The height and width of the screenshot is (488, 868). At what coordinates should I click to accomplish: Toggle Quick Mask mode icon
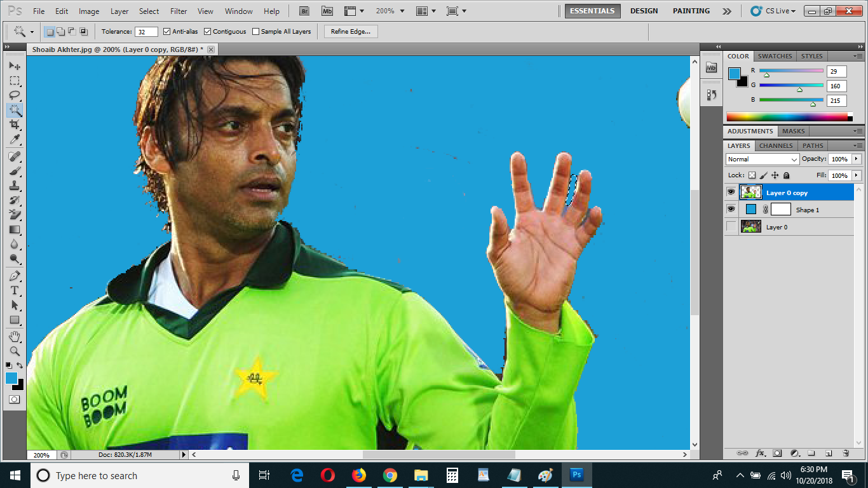click(x=14, y=399)
